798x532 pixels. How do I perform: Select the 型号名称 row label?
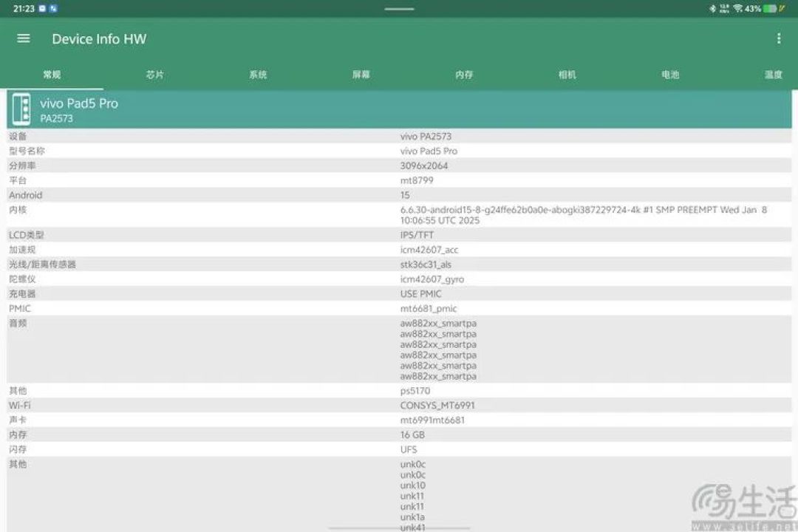click(x=27, y=151)
